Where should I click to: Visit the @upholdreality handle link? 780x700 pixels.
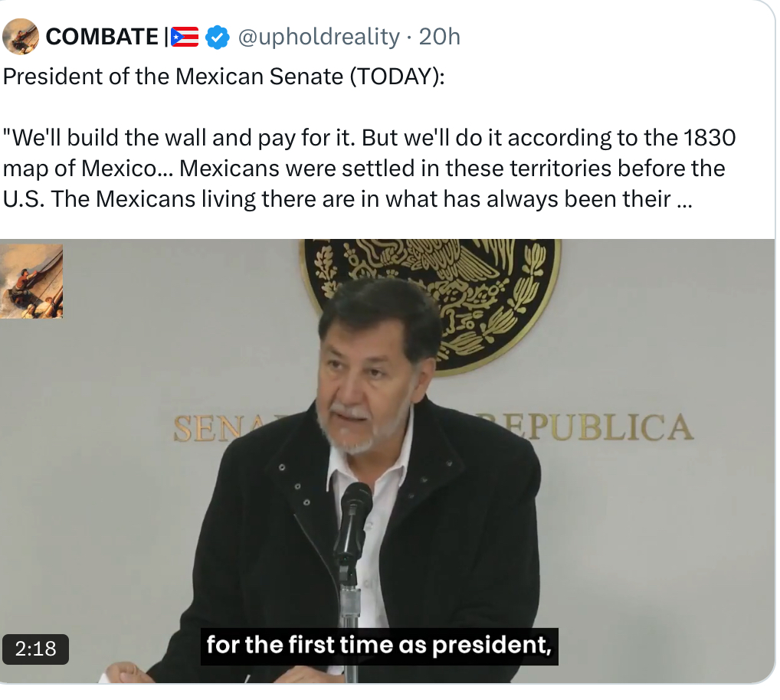point(319,37)
